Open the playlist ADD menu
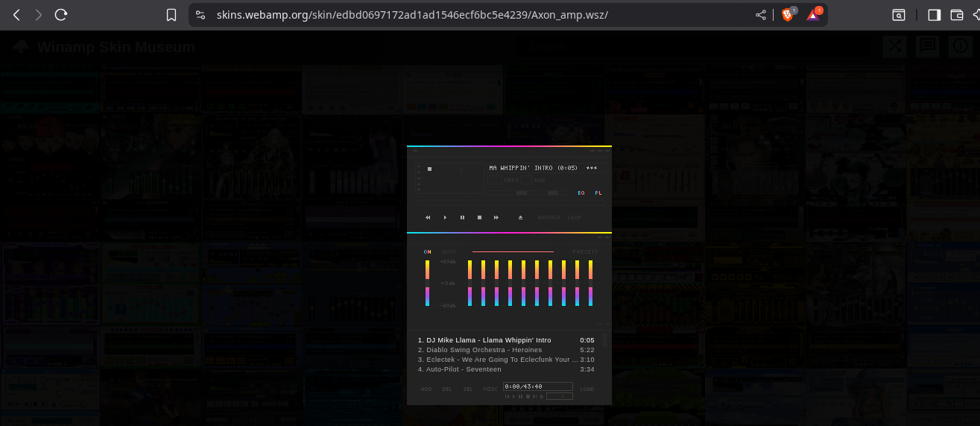Image resolution: width=980 pixels, height=426 pixels. pyautogui.click(x=426, y=389)
